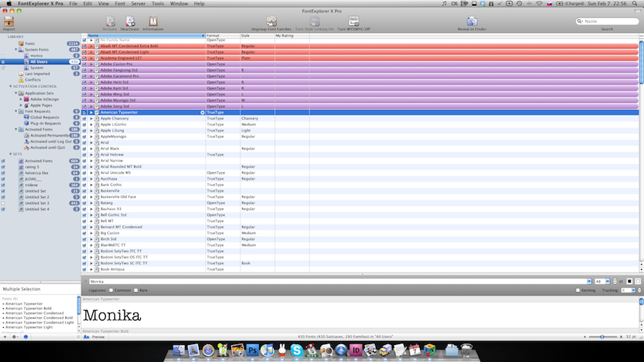
Task: Click the Monika preview text field
Action: (338, 282)
